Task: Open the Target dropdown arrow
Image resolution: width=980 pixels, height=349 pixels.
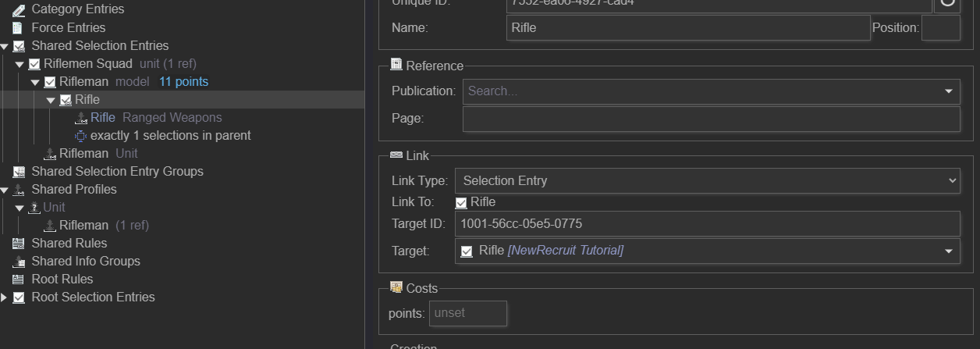Action: (x=948, y=251)
